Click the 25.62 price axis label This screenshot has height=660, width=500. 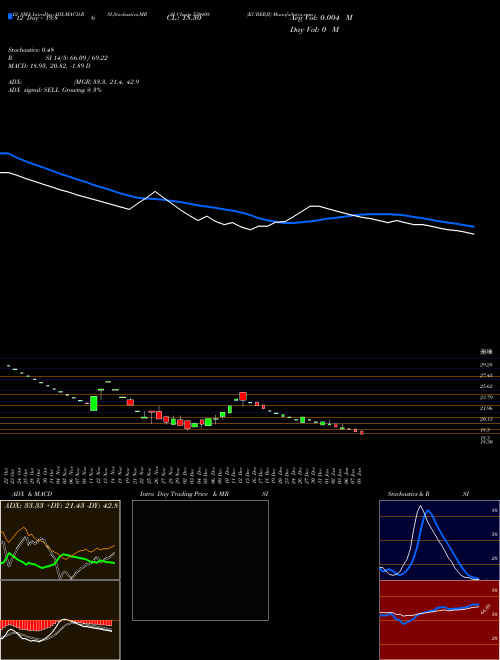(486, 386)
